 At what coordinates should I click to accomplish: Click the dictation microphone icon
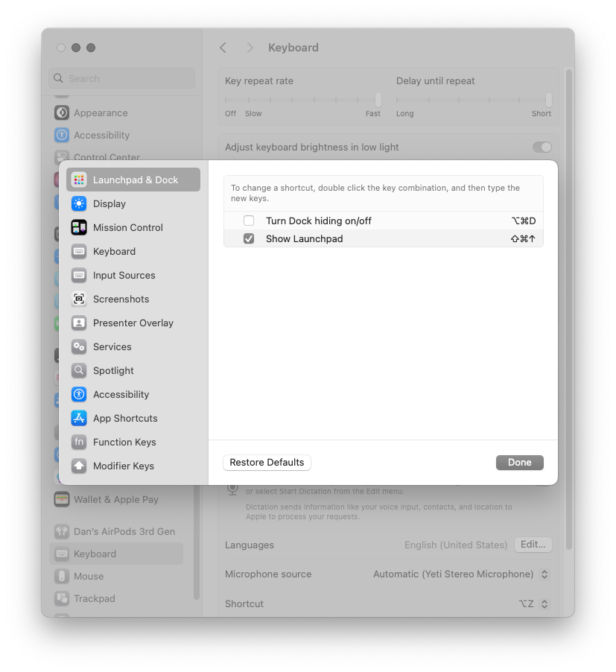coord(232,489)
